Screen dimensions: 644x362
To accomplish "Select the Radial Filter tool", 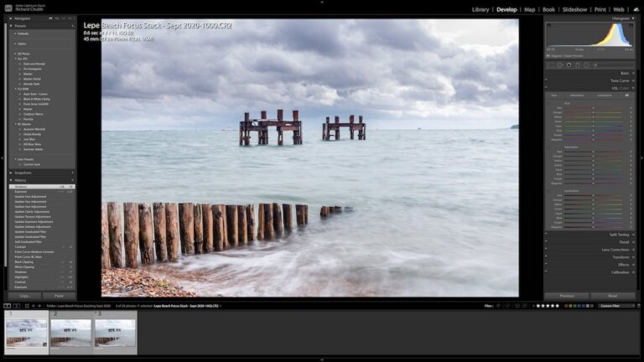I will pyautogui.click(x=586, y=65).
